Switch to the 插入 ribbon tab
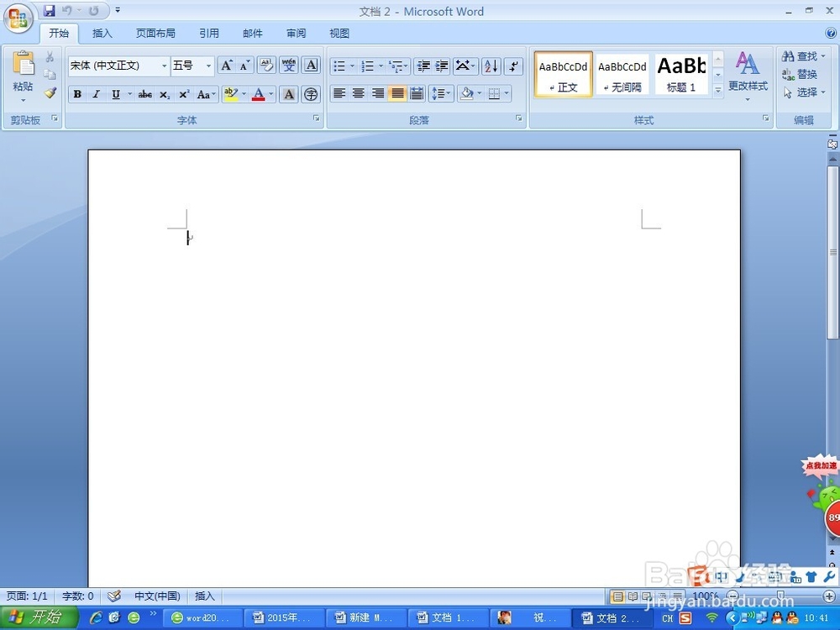The image size is (840, 630). click(x=102, y=33)
